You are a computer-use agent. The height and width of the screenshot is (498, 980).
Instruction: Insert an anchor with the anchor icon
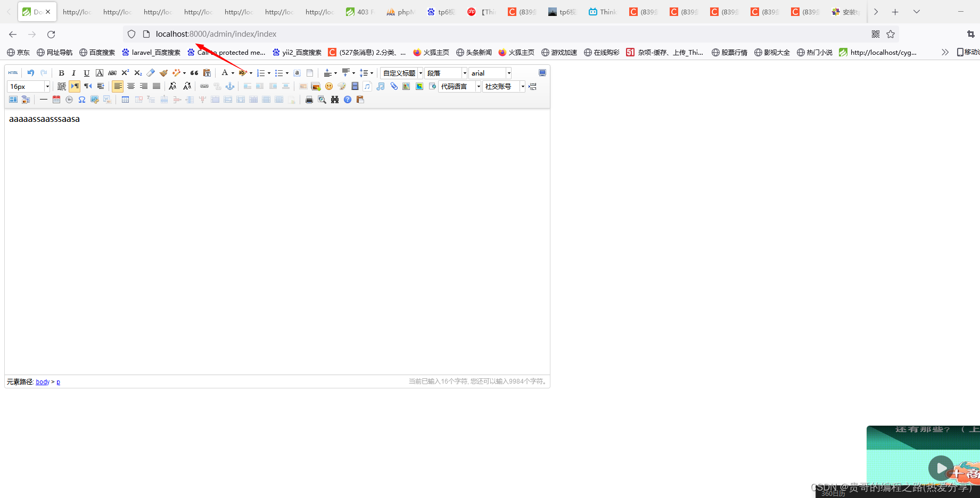pos(230,86)
